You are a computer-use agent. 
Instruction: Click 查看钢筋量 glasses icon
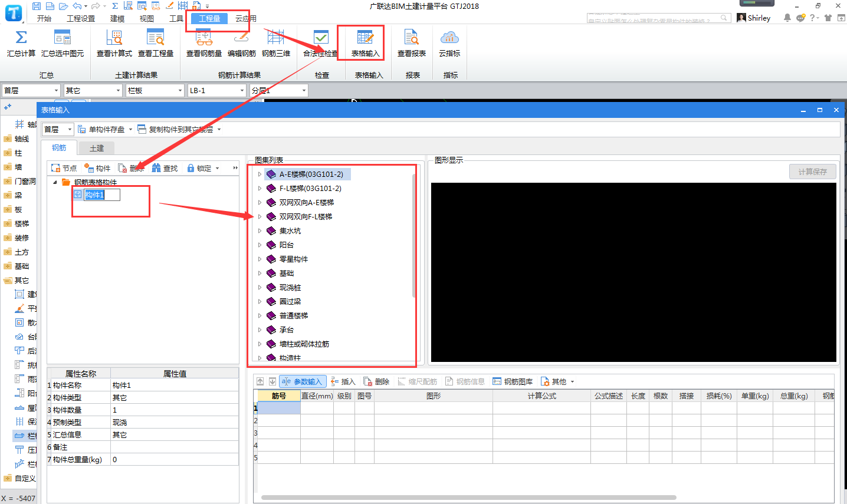(x=204, y=38)
